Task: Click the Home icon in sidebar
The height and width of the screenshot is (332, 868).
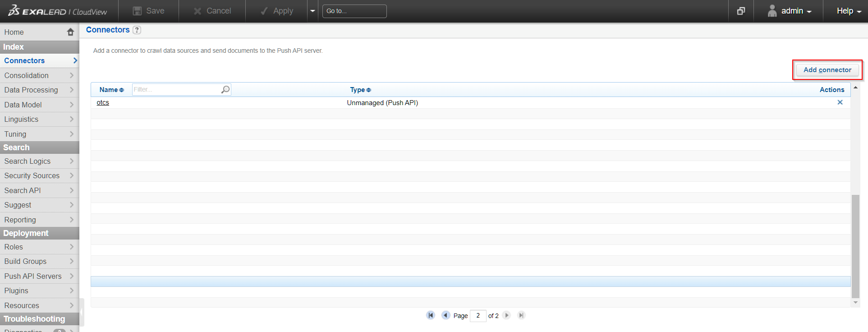Action: [70, 32]
